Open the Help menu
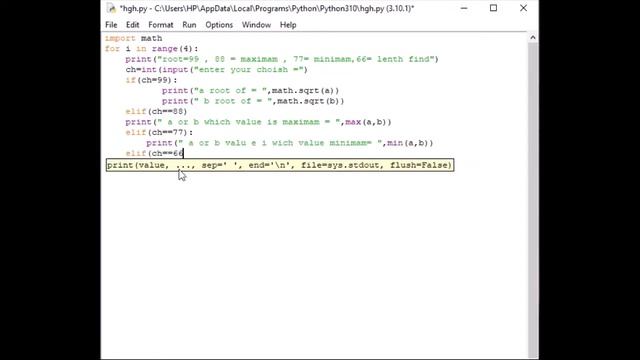The width and height of the screenshot is (640, 360). pos(288,25)
